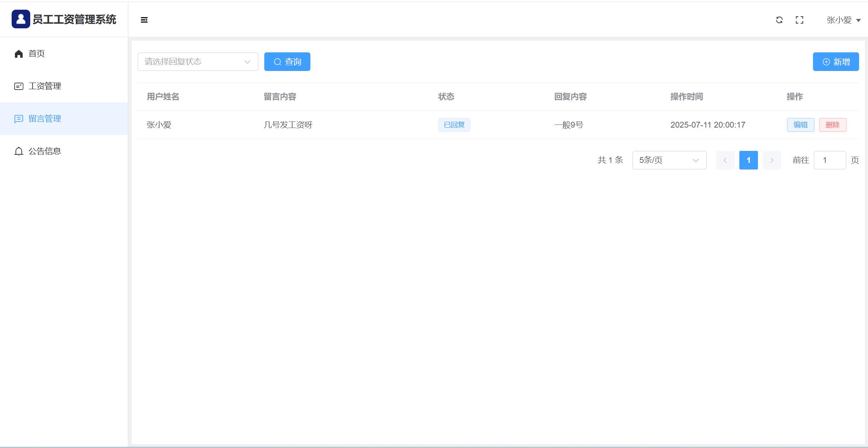The height and width of the screenshot is (448, 868).
Task: Click the system logo avatar icon
Action: coord(21,19)
